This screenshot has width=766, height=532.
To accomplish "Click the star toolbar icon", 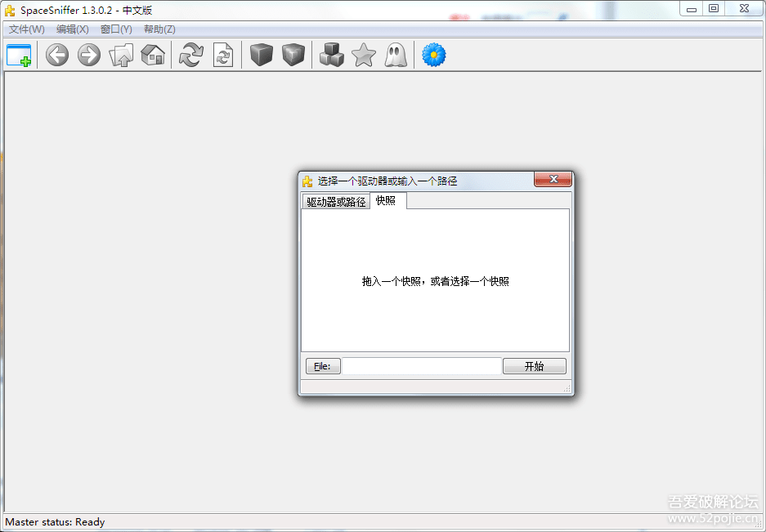I will [x=363, y=56].
